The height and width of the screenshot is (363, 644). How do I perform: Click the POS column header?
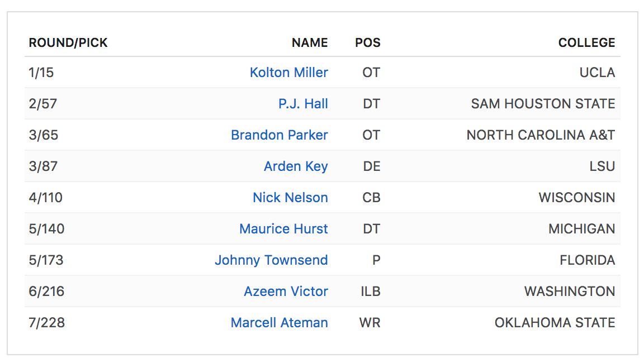[x=368, y=42]
